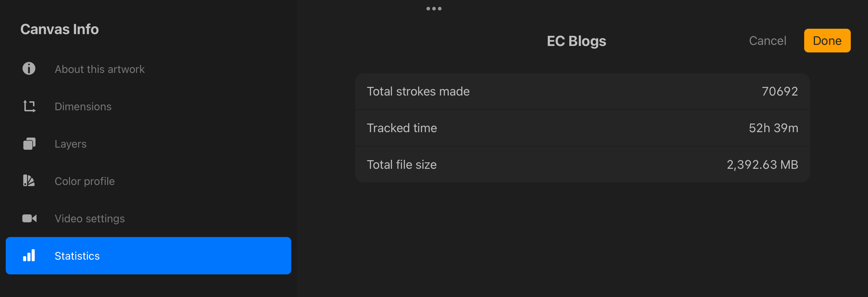Click the EC Blogs artwork title
868x297 pixels.
[576, 41]
